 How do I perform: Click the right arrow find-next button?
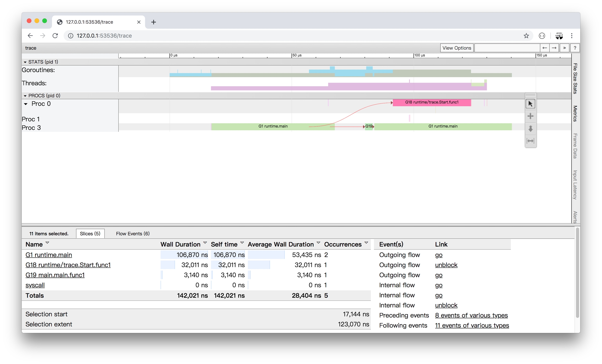coord(554,48)
